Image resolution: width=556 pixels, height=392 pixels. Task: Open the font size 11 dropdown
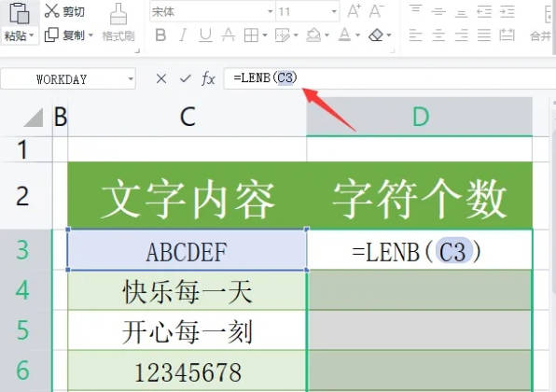tap(334, 12)
